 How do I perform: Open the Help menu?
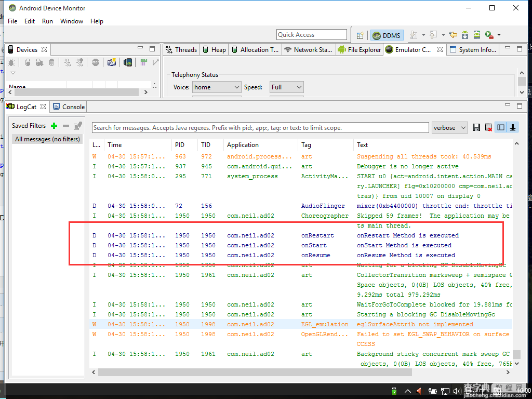pyautogui.click(x=97, y=21)
